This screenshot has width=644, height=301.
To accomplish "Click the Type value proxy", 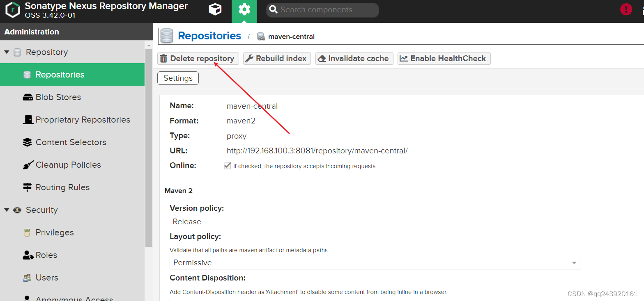I will [237, 136].
